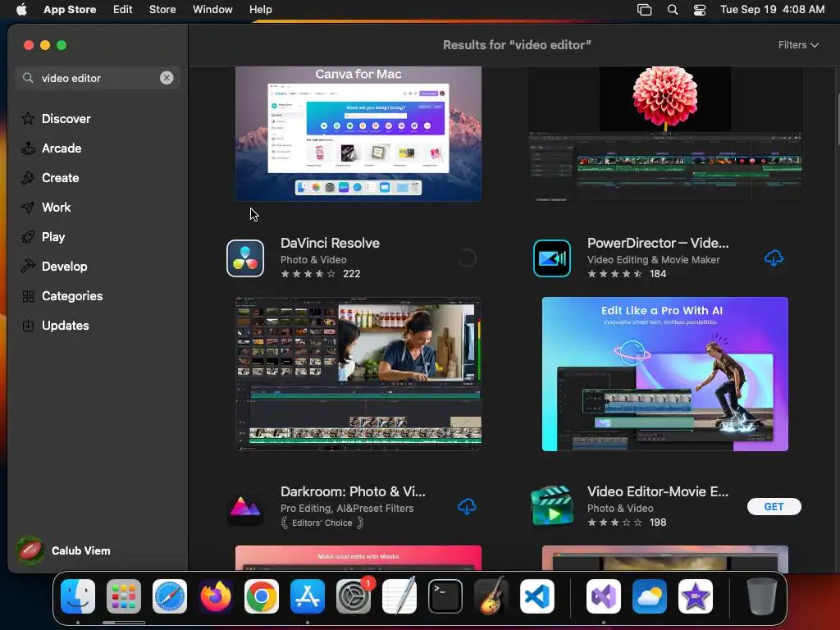Open Finder from the Dock
840x630 pixels.
pyautogui.click(x=78, y=596)
